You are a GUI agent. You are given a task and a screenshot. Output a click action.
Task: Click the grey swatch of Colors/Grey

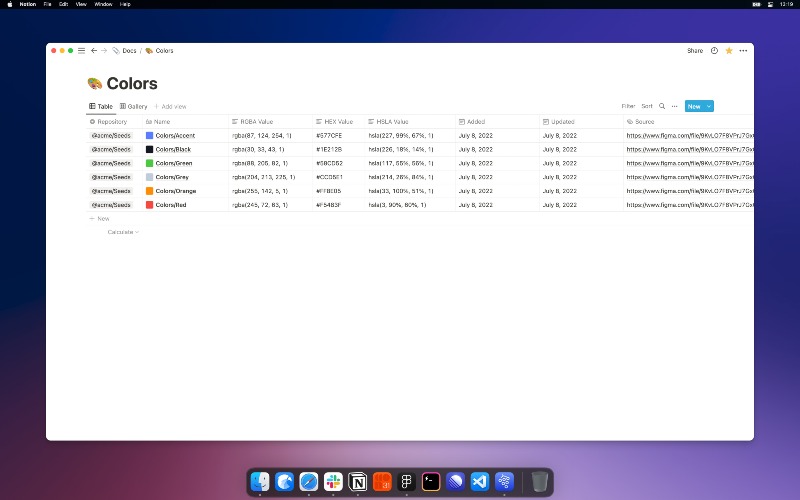tap(149, 177)
